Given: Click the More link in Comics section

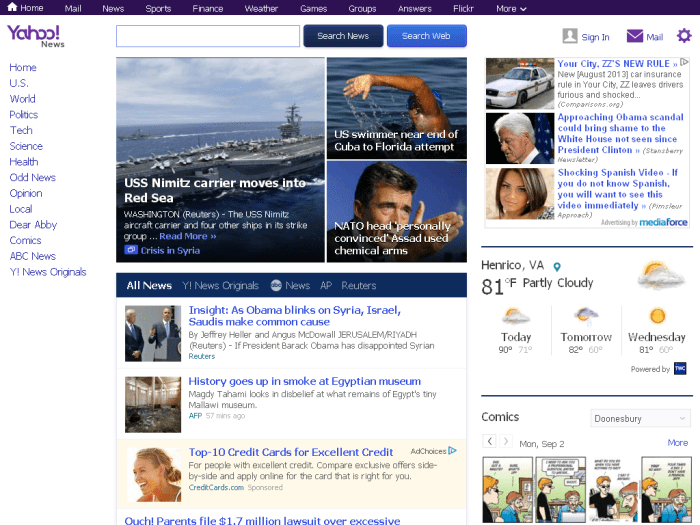Looking at the screenshot, I should point(678,442).
